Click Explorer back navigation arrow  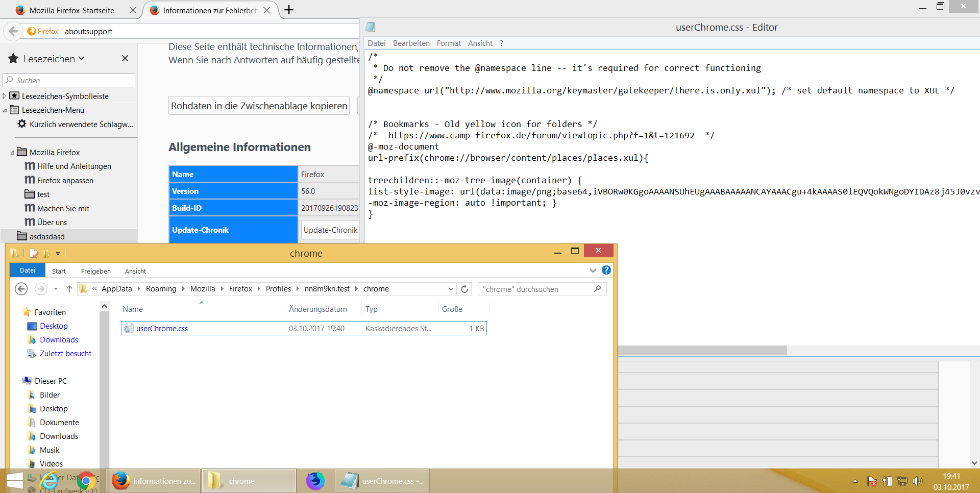pyautogui.click(x=21, y=289)
